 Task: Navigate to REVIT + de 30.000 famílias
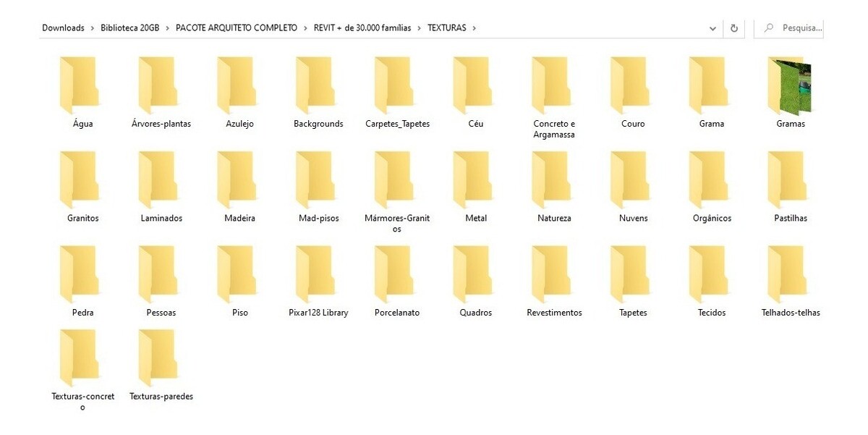pos(362,28)
